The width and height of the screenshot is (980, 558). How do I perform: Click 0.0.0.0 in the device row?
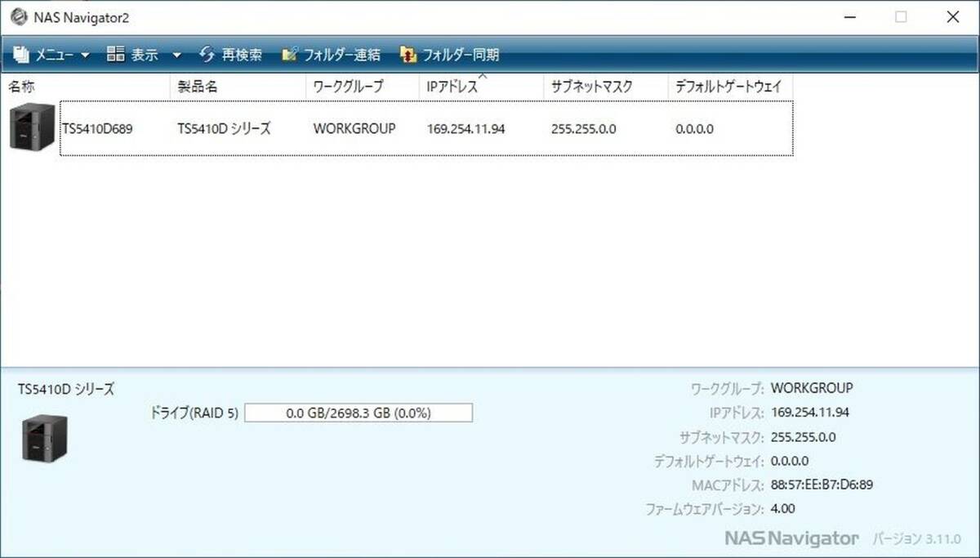695,128
